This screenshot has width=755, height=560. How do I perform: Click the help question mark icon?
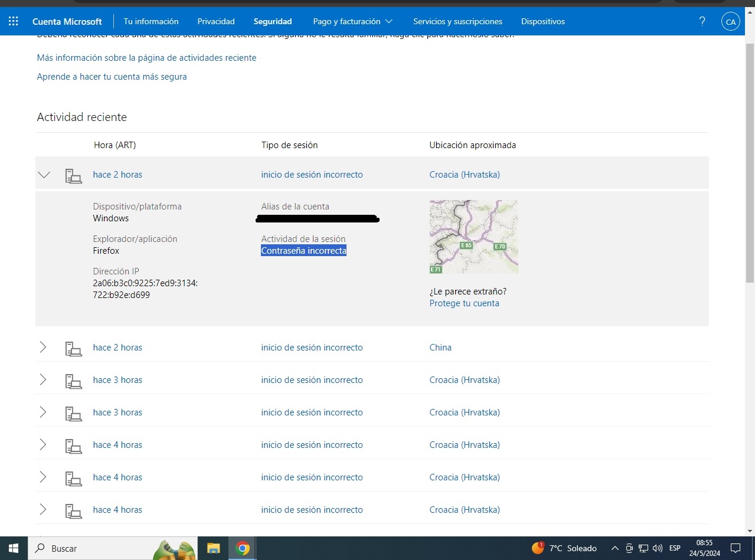[702, 21]
